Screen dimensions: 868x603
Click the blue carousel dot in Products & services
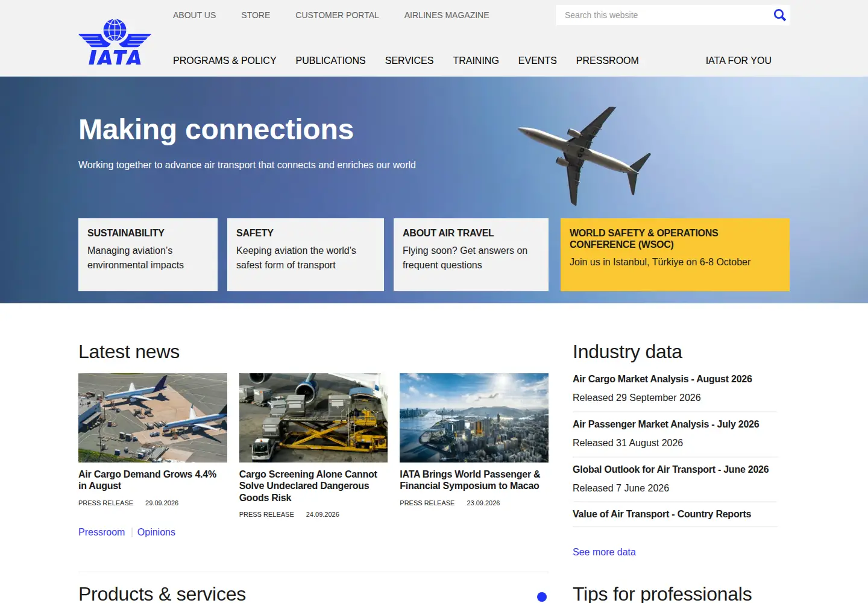[x=542, y=597]
